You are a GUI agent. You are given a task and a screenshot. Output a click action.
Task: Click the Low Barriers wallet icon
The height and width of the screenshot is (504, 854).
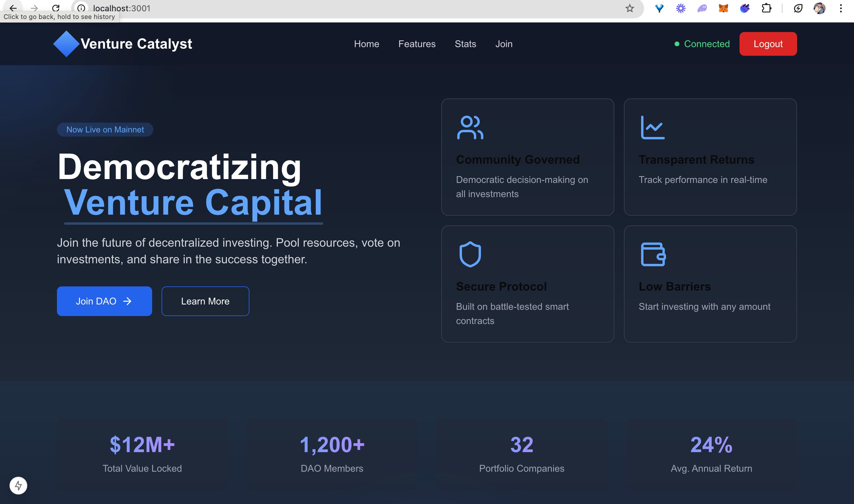point(653,254)
